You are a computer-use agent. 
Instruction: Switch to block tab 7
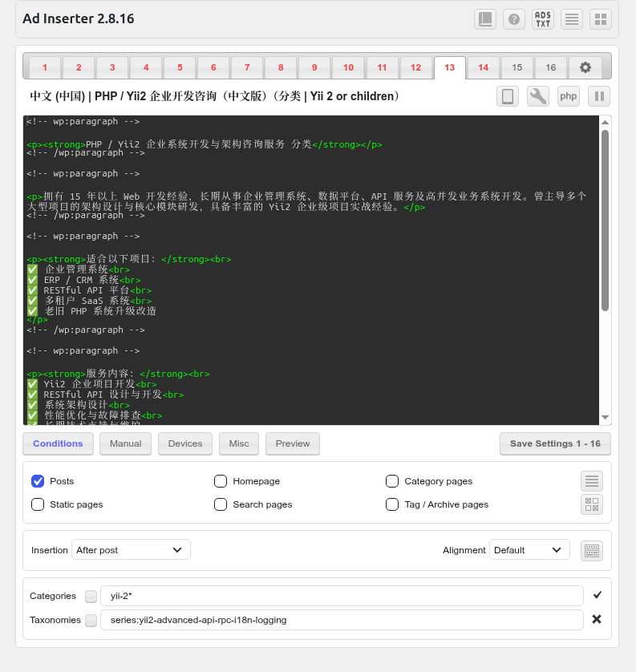tap(247, 67)
